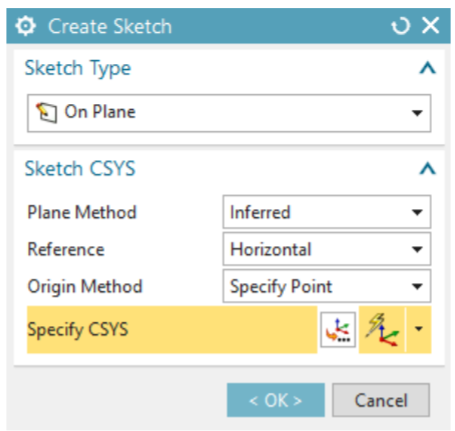
Task: Click the Sketch CSYS section header
Action: pos(80,168)
